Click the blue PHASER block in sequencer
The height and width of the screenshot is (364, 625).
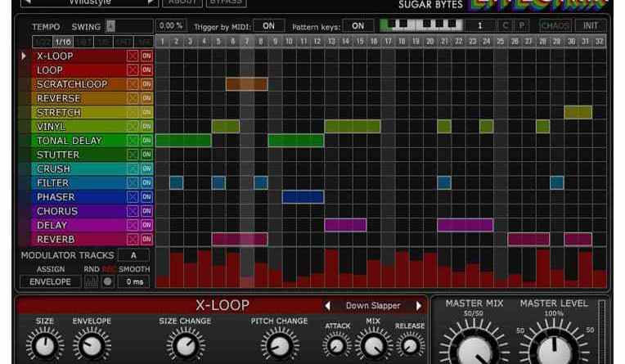pos(303,197)
